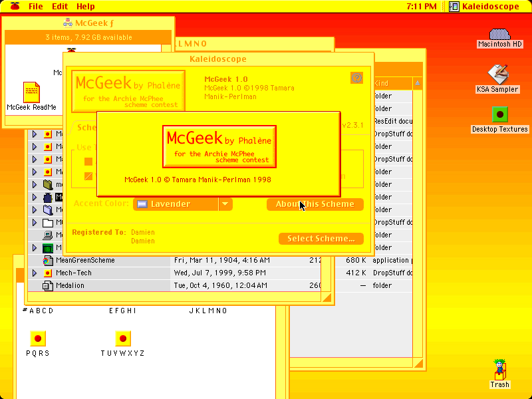The image size is (532, 399).
Task: Click the "Medalion" file name
Action: click(x=70, y=286)
